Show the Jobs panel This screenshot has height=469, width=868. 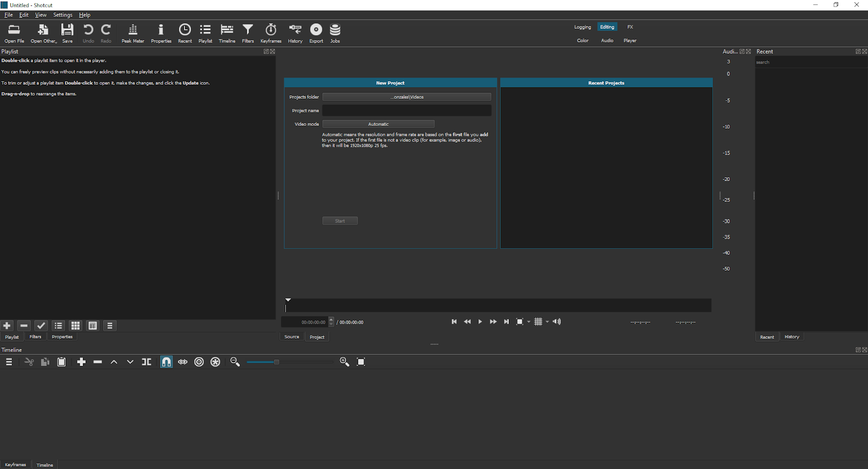[x=335, y=33]
